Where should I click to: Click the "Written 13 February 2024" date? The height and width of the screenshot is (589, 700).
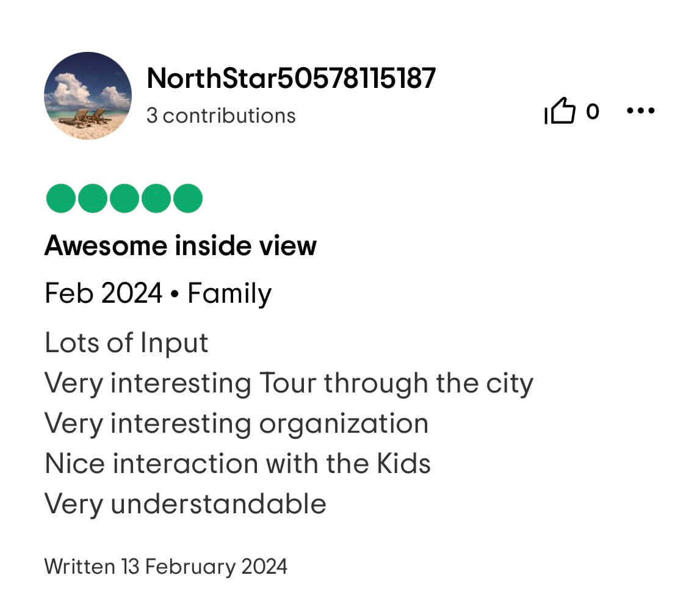point(165,567)
